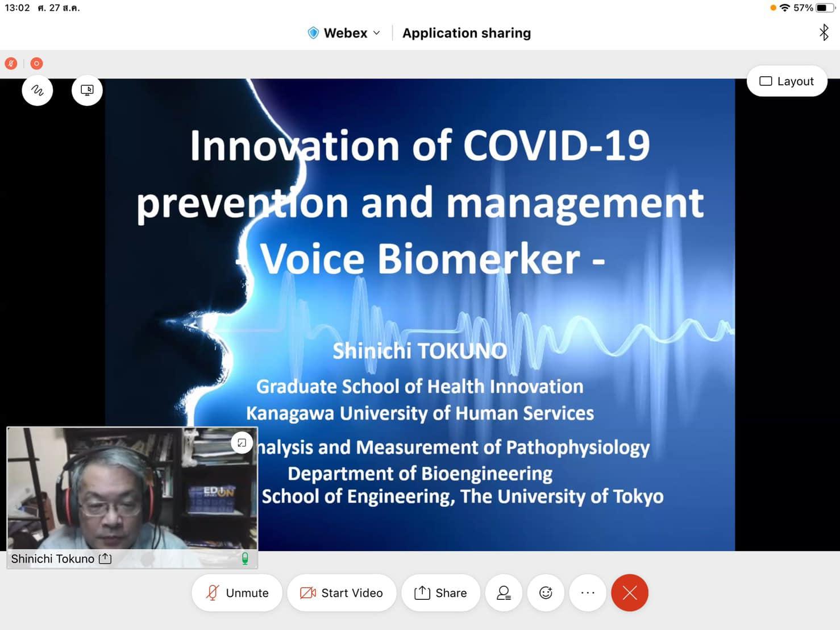Click the green microphone icon on the video tile
Image resolution: width=840 pixels, height=630 pixels.
pyautogui.click(x=245, y=558)
